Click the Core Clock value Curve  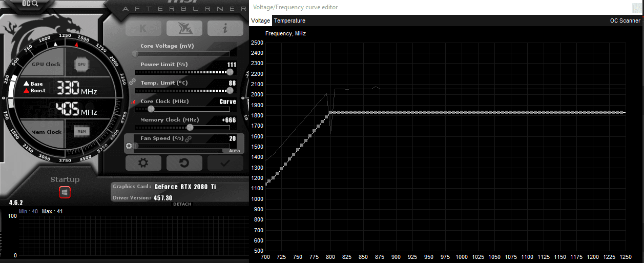click(227, 102)
